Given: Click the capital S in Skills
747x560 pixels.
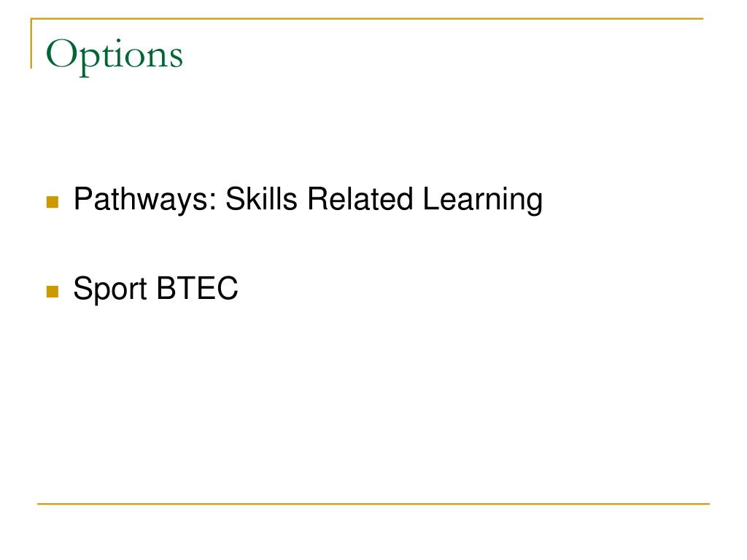Looking at the screenshot, I should coord(236,198).
